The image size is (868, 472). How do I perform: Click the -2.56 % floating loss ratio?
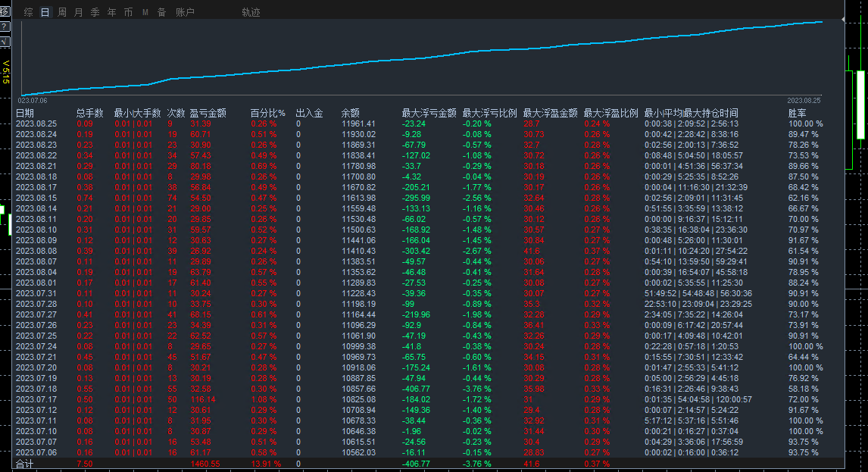476,198
